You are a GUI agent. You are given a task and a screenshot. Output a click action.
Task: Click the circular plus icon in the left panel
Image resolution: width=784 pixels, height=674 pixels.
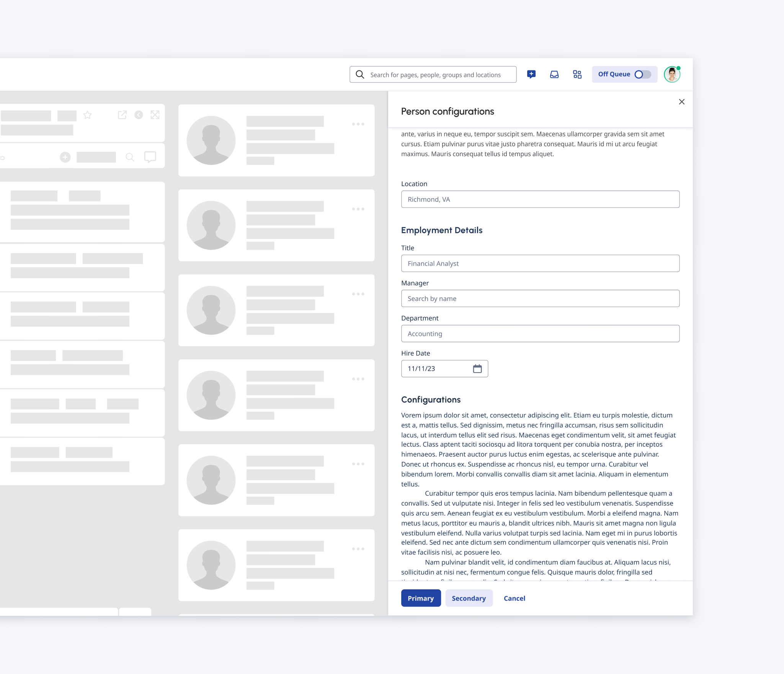pos(65,157)
